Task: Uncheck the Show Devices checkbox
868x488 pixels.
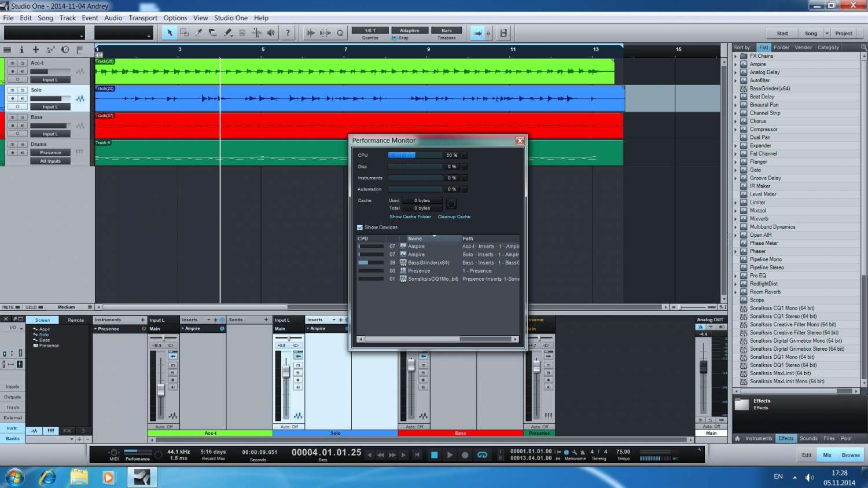Action: (x=360, y=228)
